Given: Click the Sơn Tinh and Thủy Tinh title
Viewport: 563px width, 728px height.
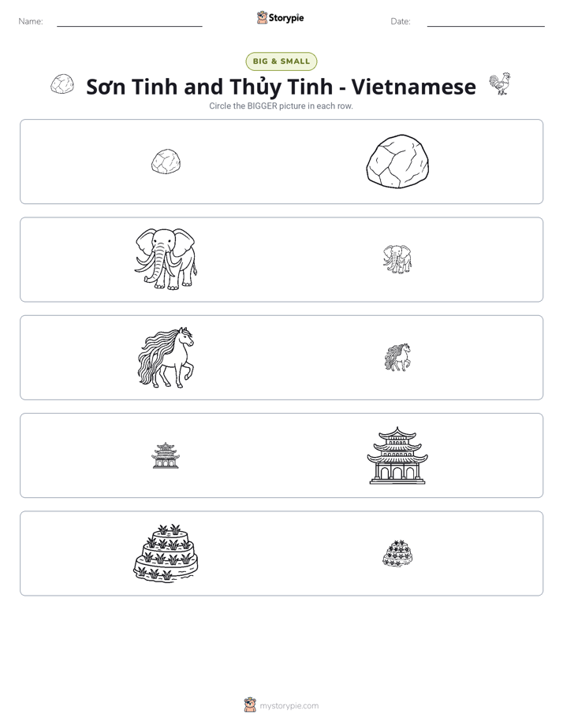Looking at the screenshot, I should [x=281, y=87].
